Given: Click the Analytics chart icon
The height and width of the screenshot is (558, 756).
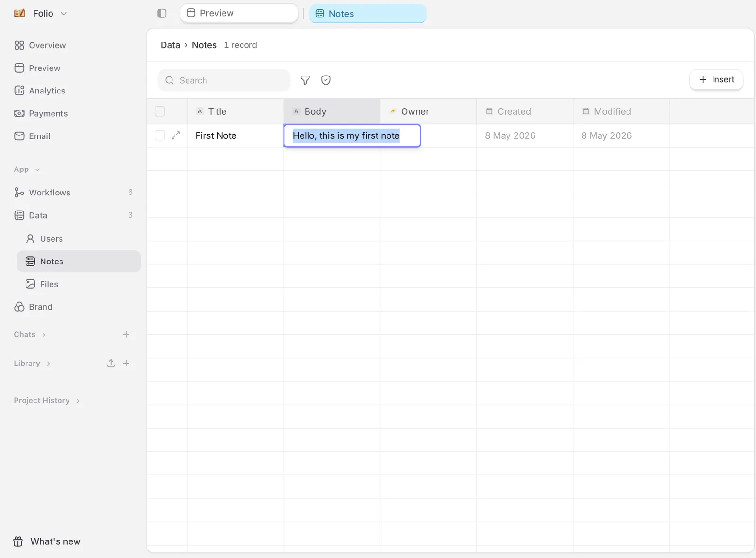Looking at the screenshot, I should tap(19, 91).
